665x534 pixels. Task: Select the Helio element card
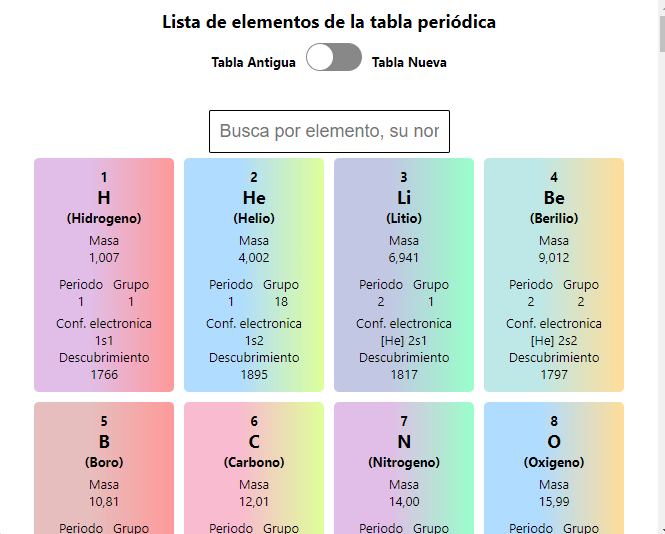click(254, 275)
